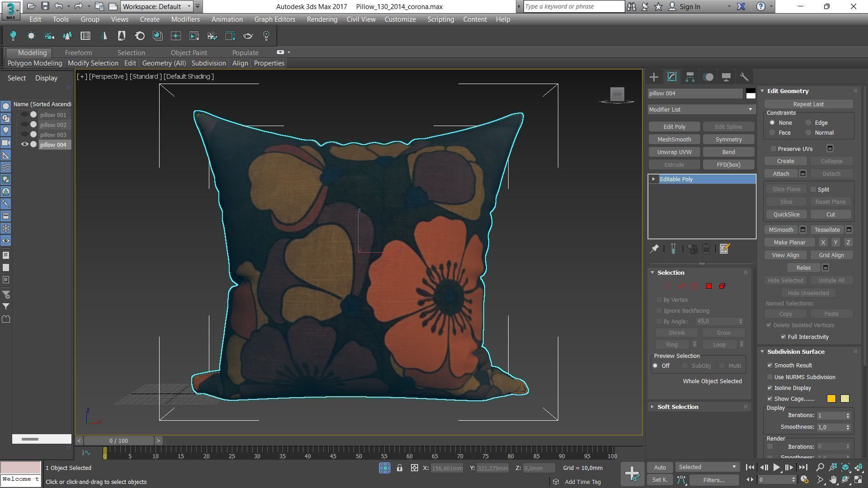
Task: Click the Undo arrow icon
Action: (x=59, y=6)
